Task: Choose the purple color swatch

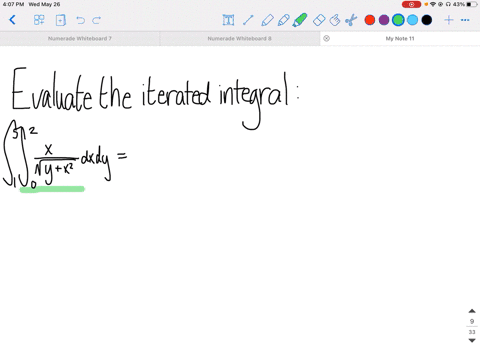Action: 384,20
